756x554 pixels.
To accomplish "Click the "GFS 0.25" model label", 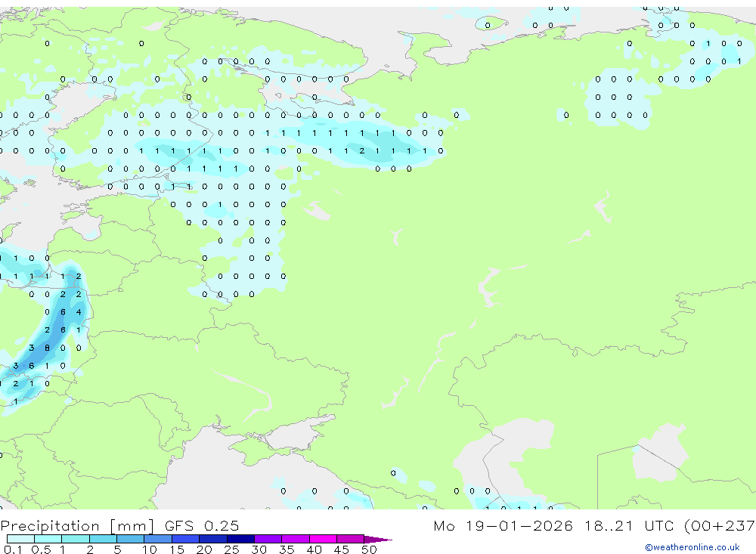I will (x=202, y=525).
